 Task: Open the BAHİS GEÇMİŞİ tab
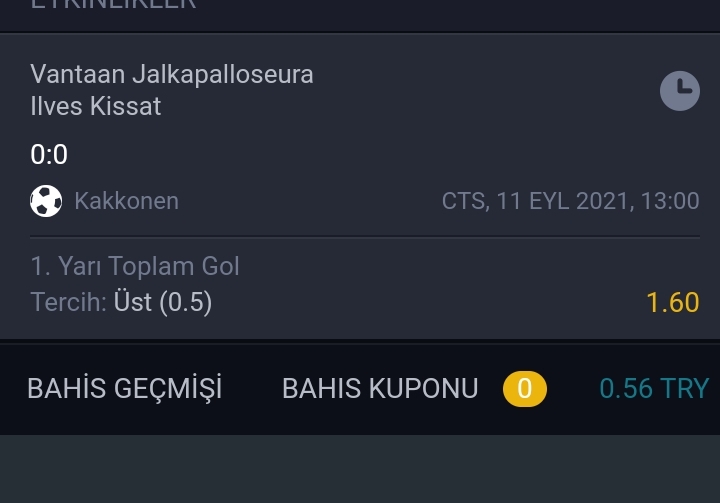124,389
